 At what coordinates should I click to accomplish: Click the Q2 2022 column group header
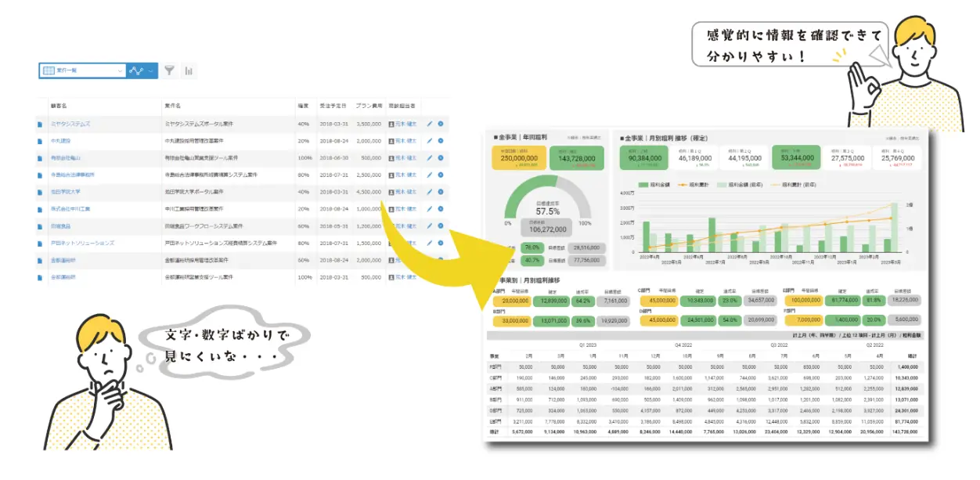coord(875,345)
